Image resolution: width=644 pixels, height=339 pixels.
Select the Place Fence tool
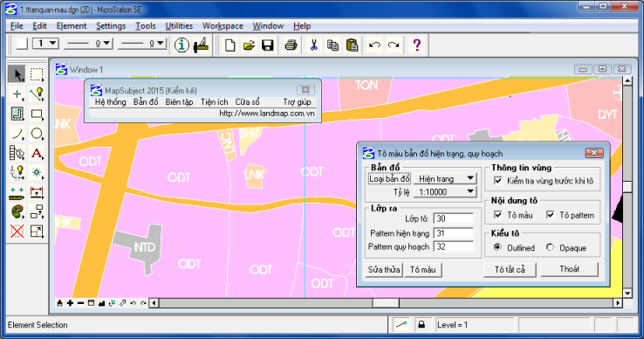coord(37,74)
